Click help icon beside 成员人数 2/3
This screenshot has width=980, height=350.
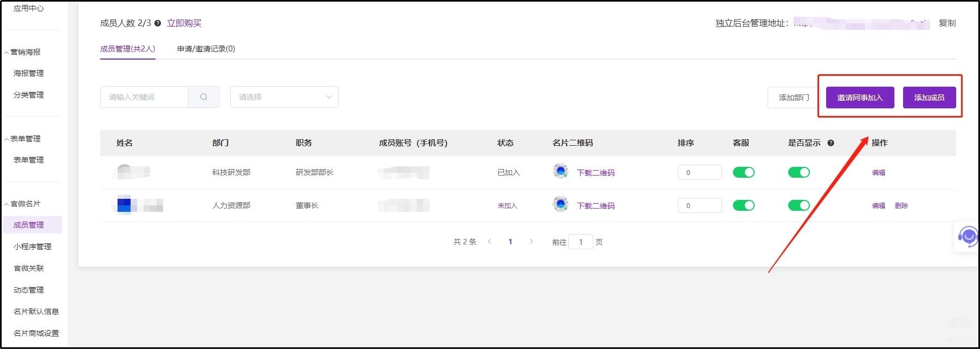click(158, 23)
